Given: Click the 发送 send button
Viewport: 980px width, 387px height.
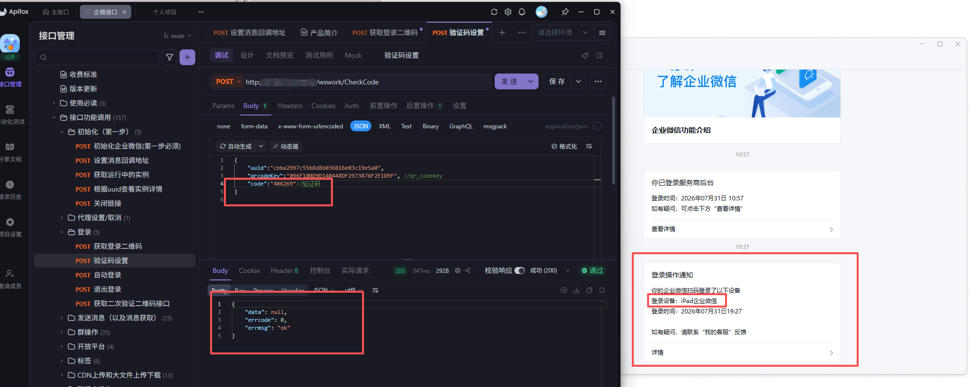Looking at the screenshot, I should click(509, 81).
